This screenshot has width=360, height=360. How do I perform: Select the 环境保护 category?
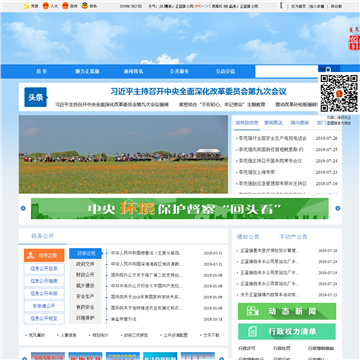pos(85,318)
